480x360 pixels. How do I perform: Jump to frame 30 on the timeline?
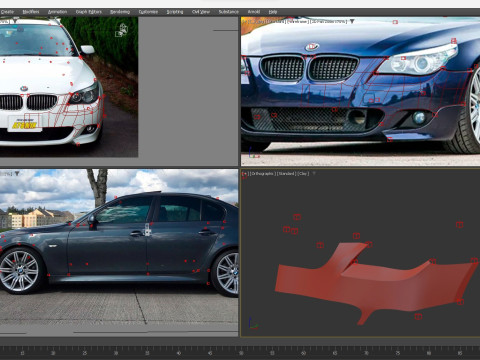(116, 353)
